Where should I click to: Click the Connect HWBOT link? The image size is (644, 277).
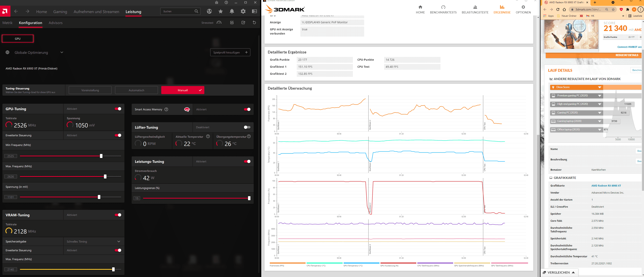pos(629,47)
